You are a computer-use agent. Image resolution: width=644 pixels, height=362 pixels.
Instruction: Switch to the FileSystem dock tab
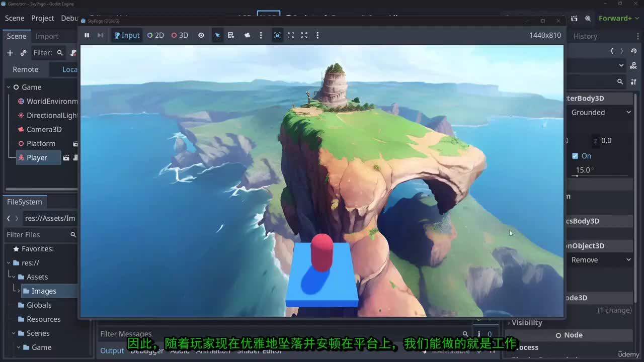coord(25,202)
